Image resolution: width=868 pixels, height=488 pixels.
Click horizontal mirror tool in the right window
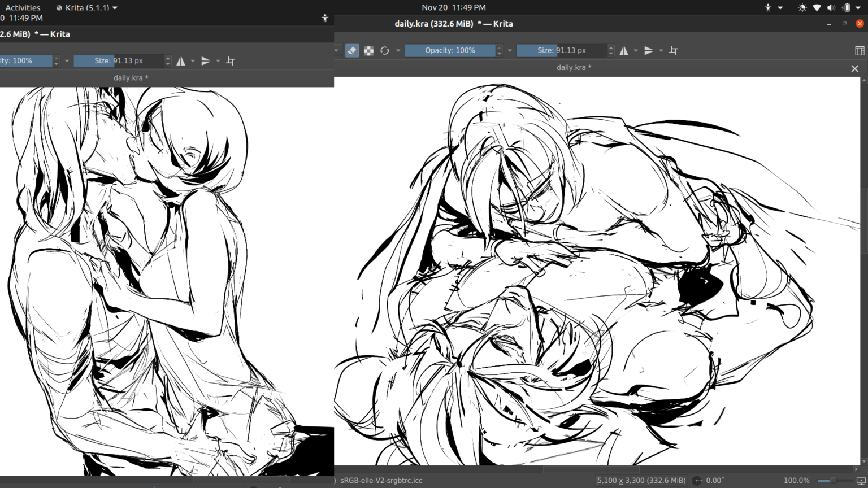(624, 51)
